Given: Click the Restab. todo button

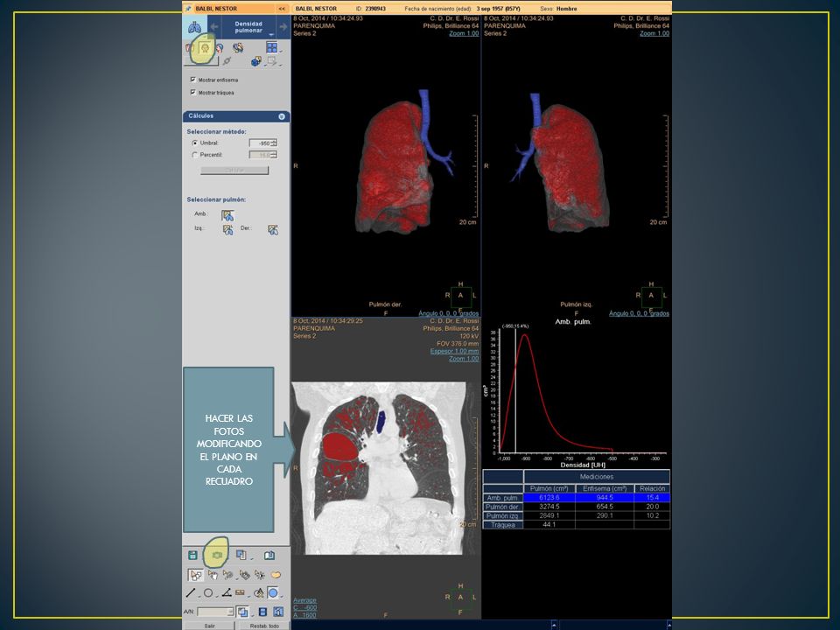Looking at the screenshot, I should pyautogui.click(x=264, y=626).
